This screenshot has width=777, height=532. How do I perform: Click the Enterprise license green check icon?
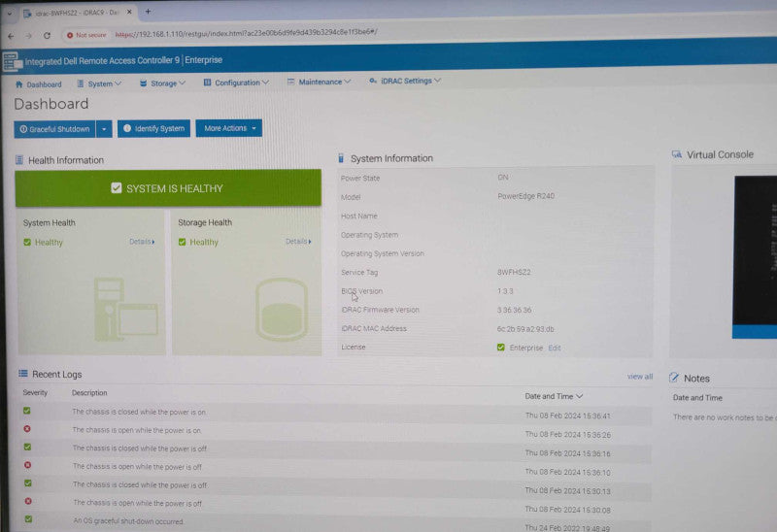[501, 348]
